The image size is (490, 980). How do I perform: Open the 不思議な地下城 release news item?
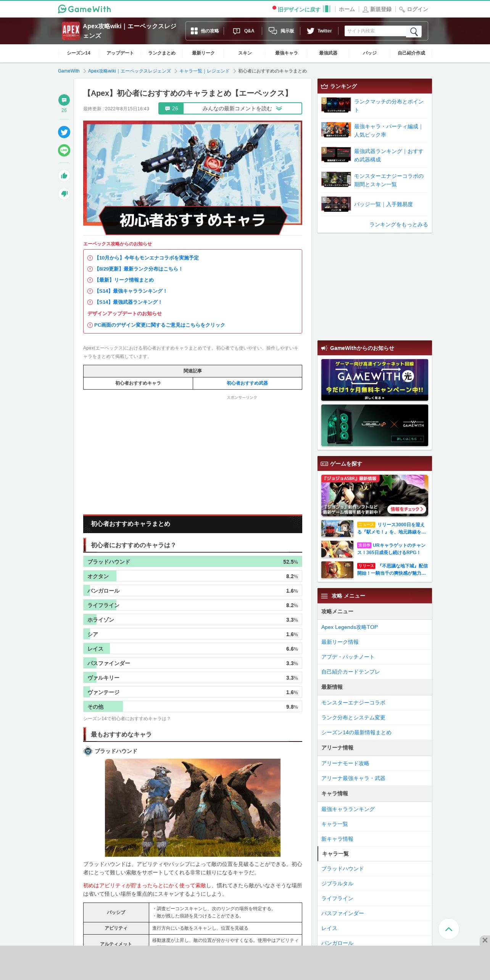click(375, 570)
